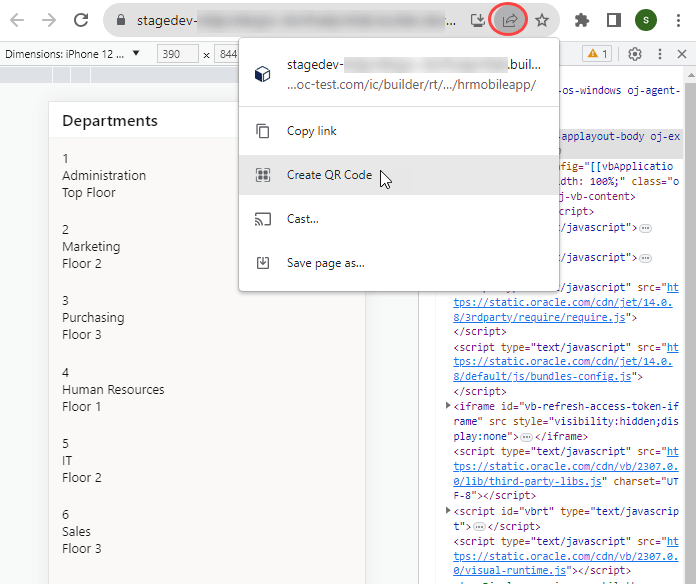Select the Sales department row
Viewport: 696px width, 584px height.
pos(207,532)
